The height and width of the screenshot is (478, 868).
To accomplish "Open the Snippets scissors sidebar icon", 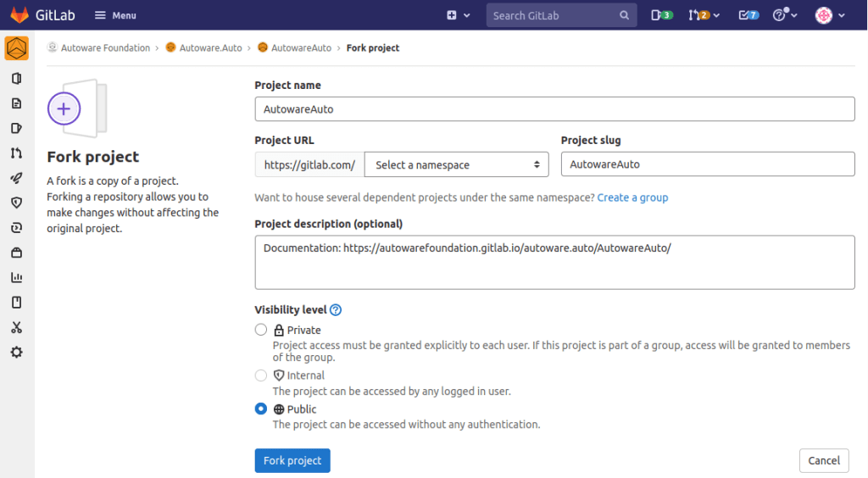I will 16,327.
